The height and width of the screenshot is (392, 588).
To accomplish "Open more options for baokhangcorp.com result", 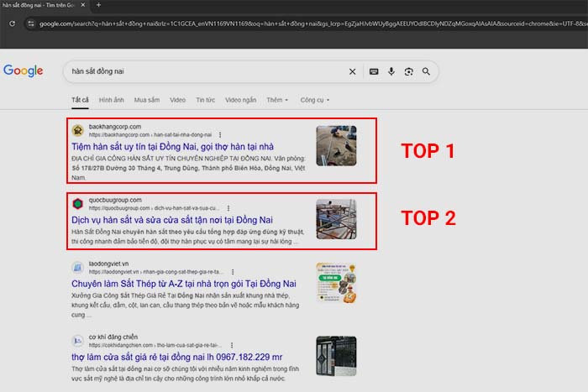I will pyautogui.click(x=220, y=134).
